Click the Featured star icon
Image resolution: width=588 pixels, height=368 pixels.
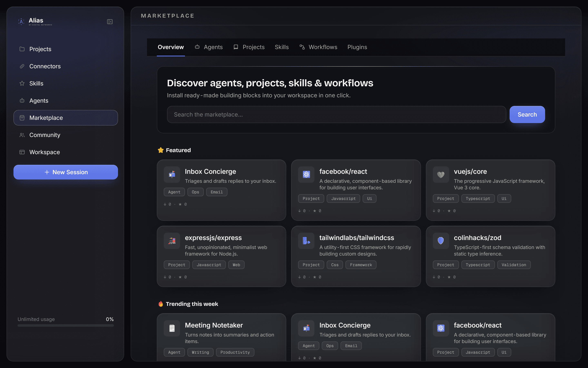coord(161,150)
